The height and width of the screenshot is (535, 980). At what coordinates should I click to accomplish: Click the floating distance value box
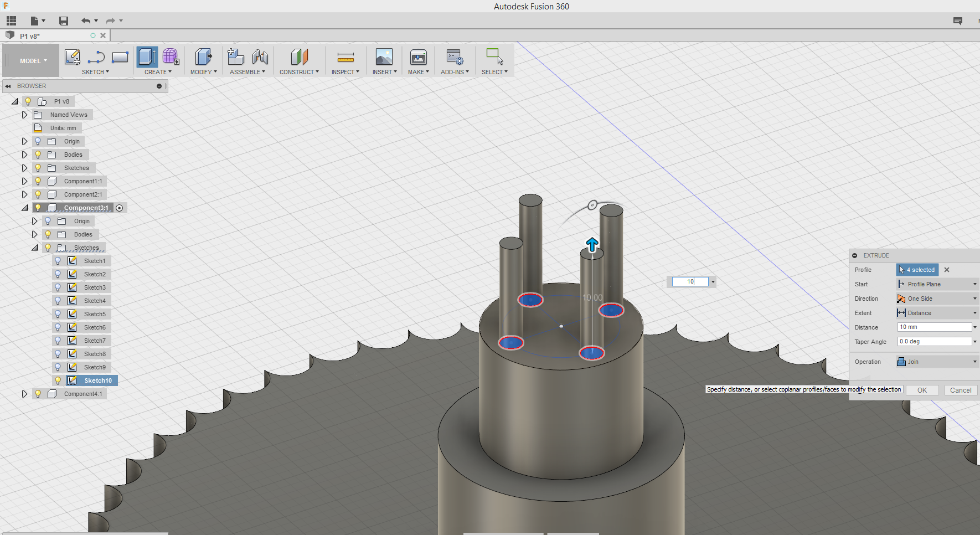(690, 282)
